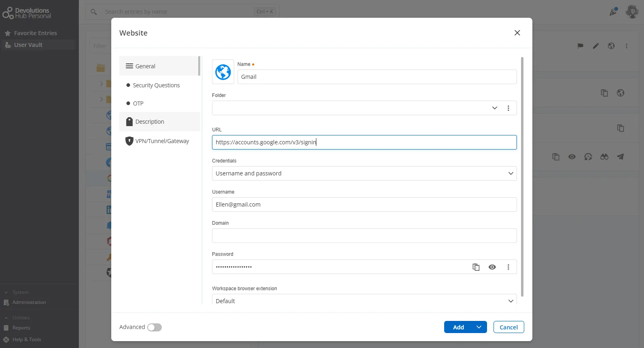644x348 pixels.
Task: Click the empty Domain field
Action: (364, 236)
